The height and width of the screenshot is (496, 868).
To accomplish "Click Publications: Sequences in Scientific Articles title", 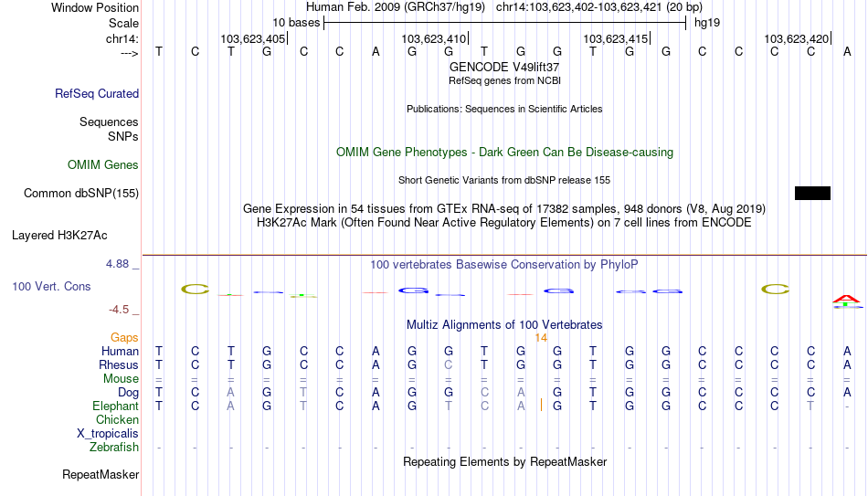I will [x=504, y=109].
